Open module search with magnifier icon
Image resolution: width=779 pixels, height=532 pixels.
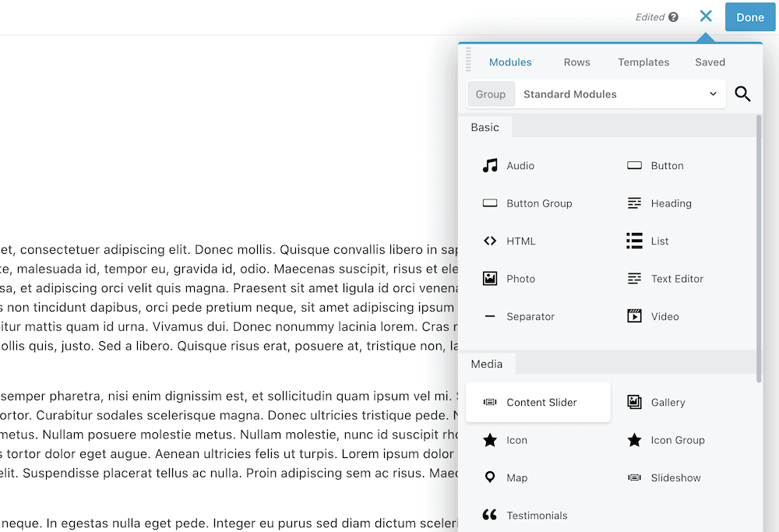[x=742, y=94]
